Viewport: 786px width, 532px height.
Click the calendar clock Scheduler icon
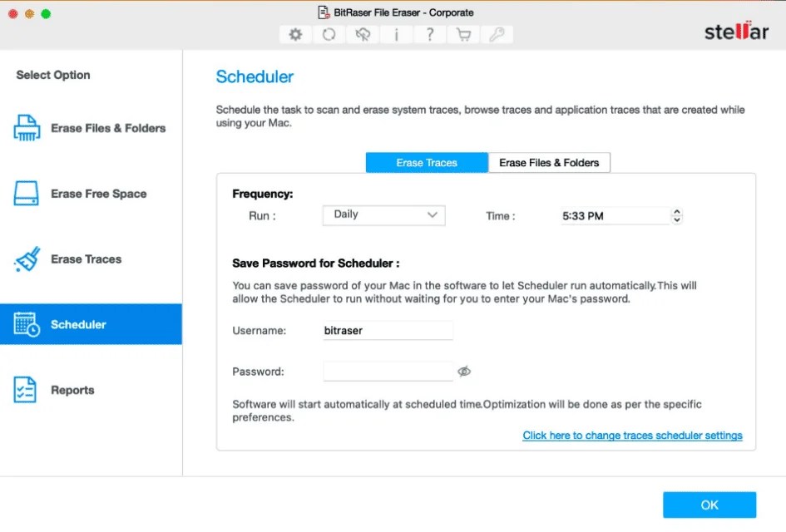pyautogui.click(x=27, y=324)
